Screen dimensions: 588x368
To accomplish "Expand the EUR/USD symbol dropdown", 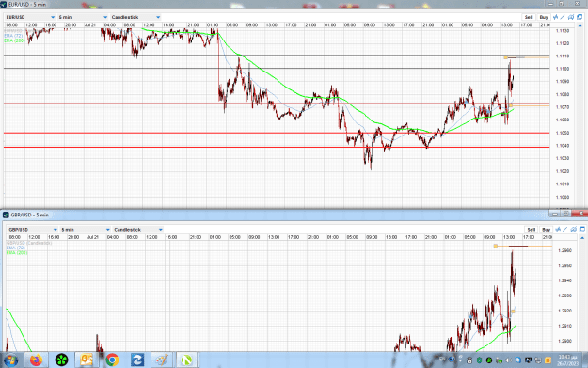I will click(53, 17).
